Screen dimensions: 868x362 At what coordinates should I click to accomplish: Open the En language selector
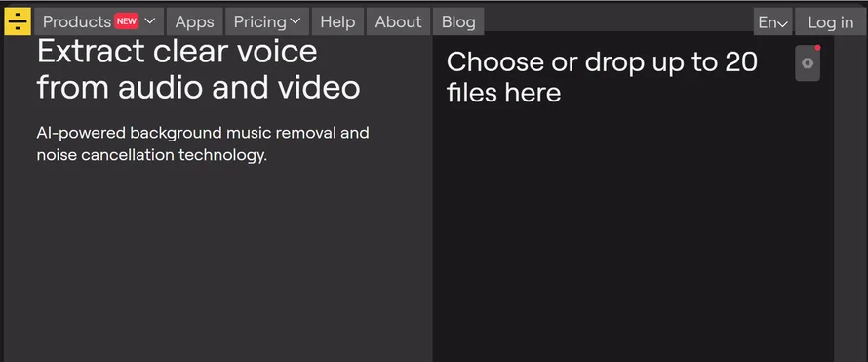(772, 22)
